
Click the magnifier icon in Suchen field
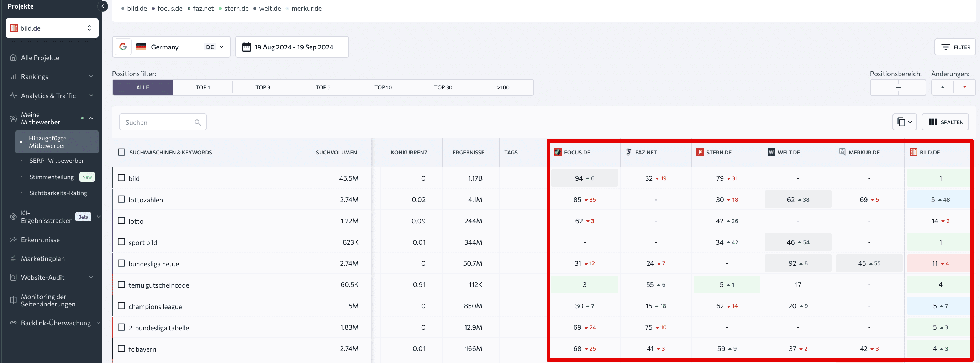197,122
